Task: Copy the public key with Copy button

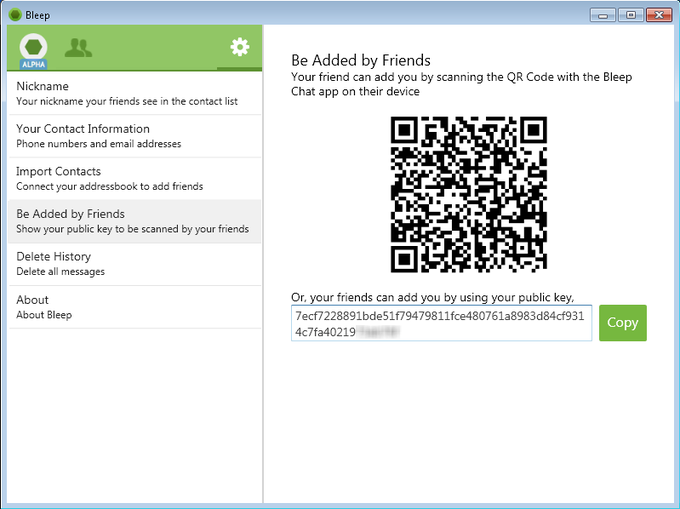Action: pos(623,323)
